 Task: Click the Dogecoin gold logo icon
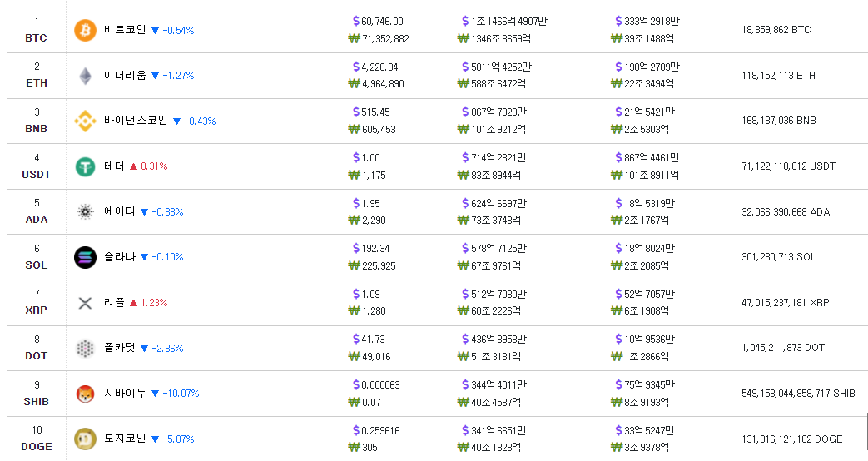pyautogui.click(x=85, y=439)
